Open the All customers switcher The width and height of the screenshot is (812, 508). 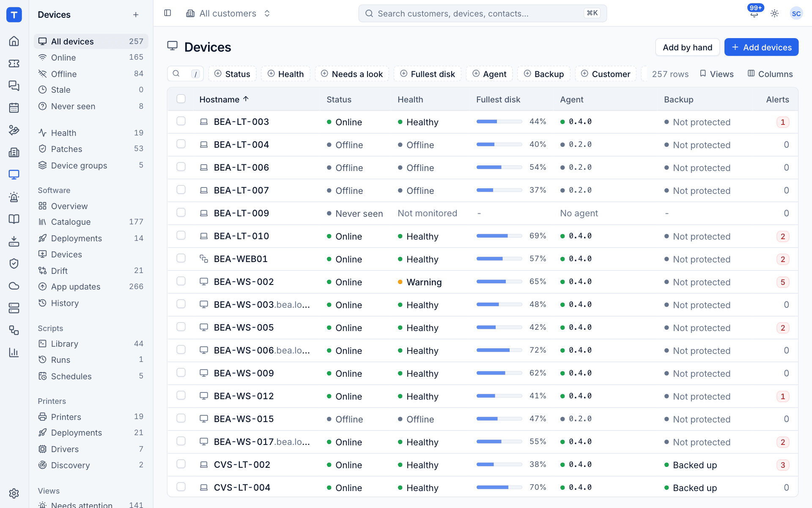point(228,13)
